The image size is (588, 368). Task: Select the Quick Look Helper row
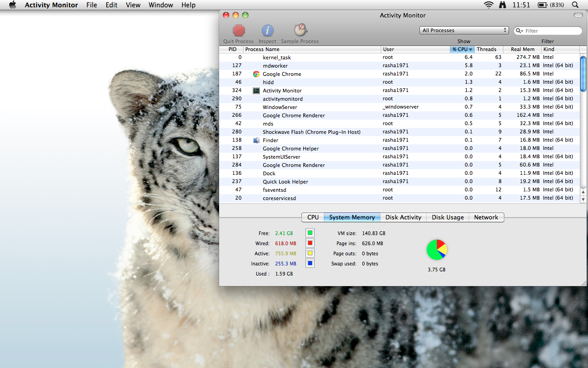tap(399, 182)
